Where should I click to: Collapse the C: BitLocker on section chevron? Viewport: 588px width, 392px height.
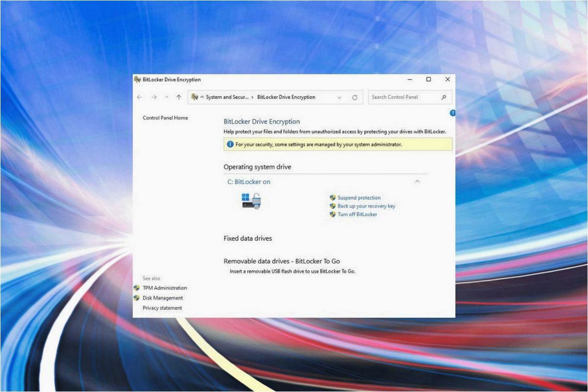coord(417,182)
